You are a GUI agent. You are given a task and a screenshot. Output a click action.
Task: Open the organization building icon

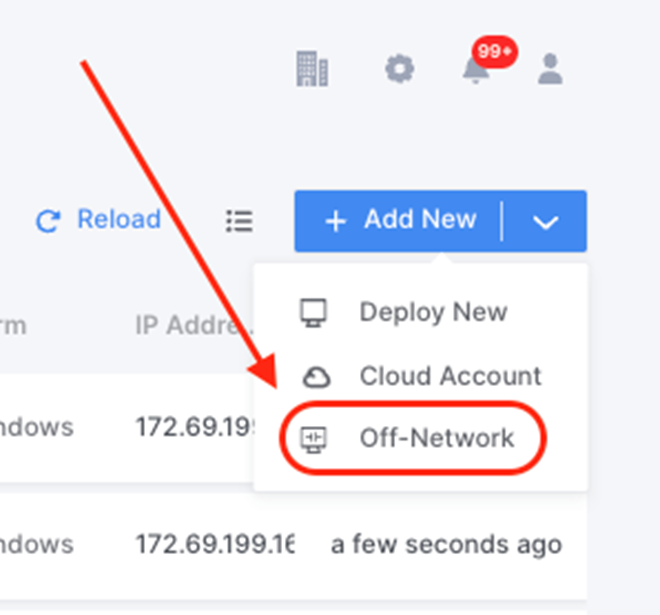pos(312,69)
